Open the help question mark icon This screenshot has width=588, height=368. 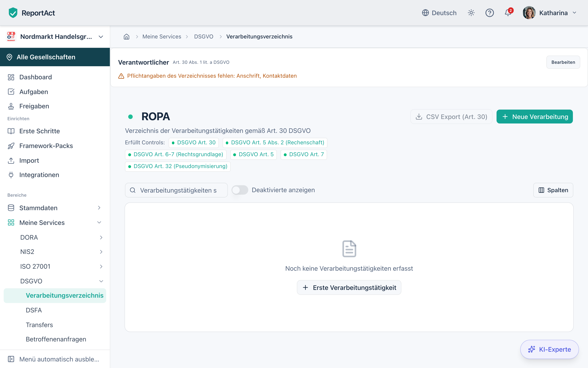[x=490, y=13]
